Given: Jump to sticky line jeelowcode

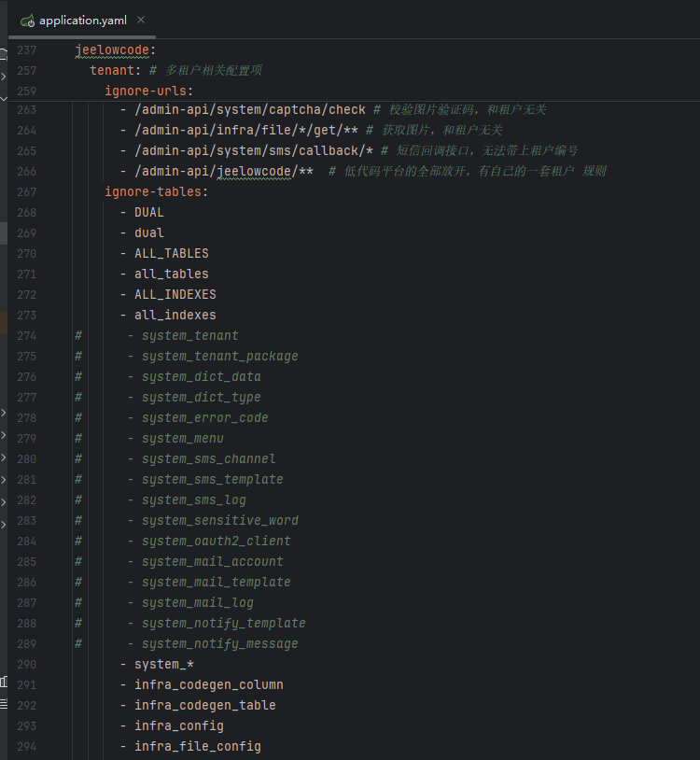Looking at the screenshot, I should coord(115,49).
